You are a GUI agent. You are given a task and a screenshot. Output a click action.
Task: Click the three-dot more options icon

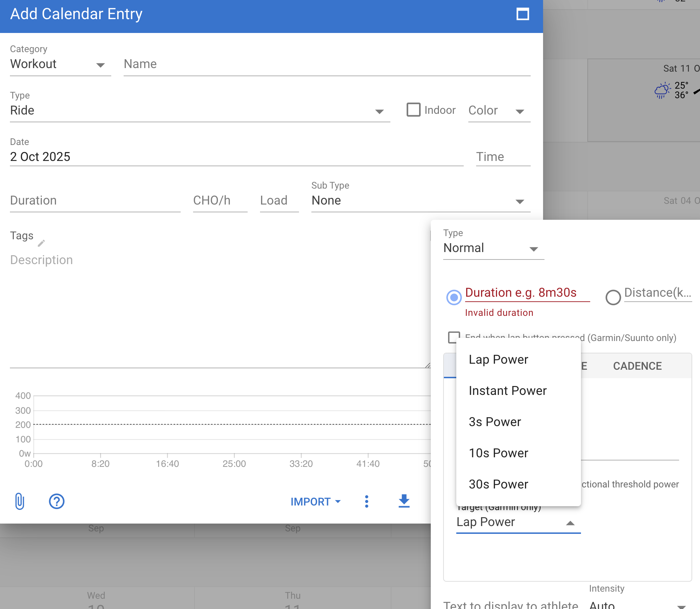pos(367,501)
